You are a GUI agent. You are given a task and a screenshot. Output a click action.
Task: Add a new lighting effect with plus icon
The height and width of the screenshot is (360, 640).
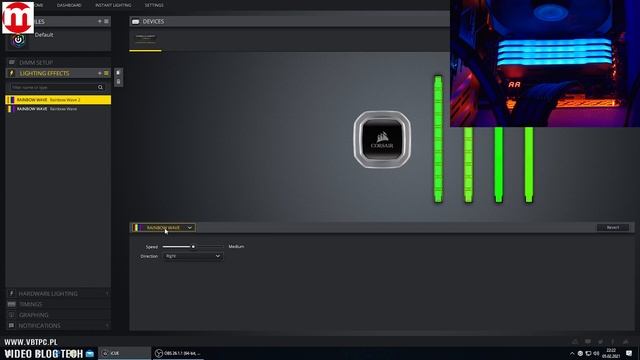click(x=100, y=73)
